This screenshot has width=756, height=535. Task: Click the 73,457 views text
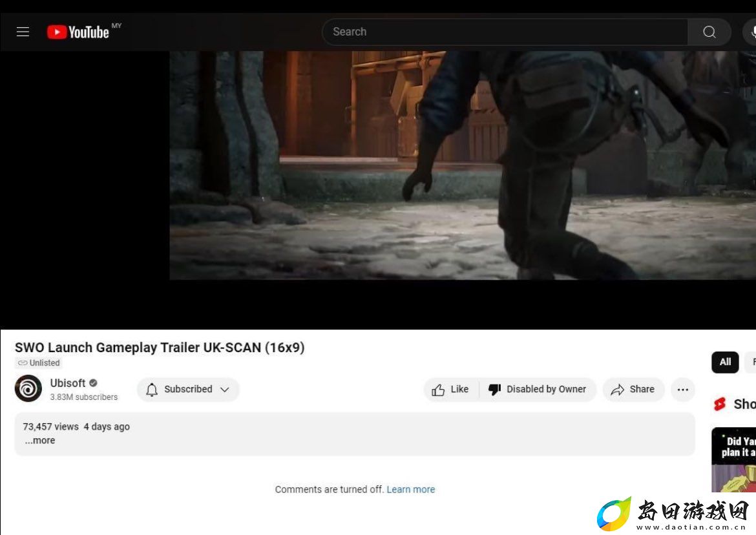click(50, 426)
